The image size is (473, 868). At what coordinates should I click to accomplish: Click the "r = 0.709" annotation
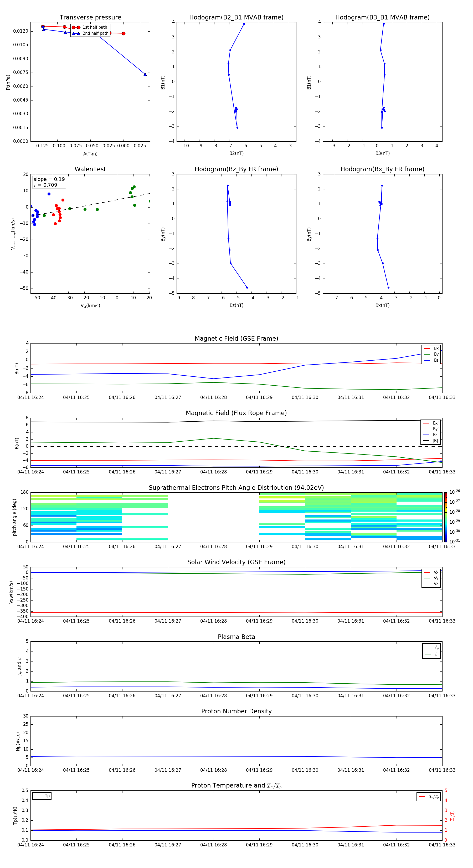coord(45,185)
